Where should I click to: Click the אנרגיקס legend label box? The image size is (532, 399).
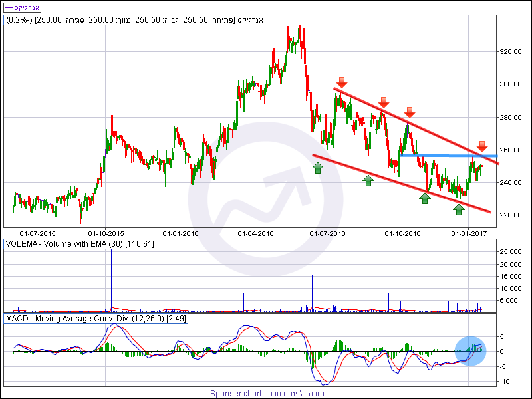23,7
